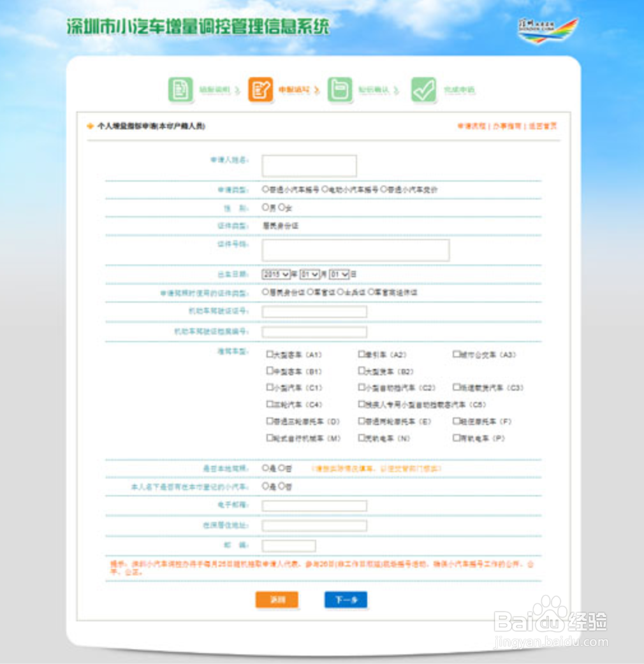Click the 摇号说明 document step icon
This screenshot has height=664, width=644.
coord(180,89)
